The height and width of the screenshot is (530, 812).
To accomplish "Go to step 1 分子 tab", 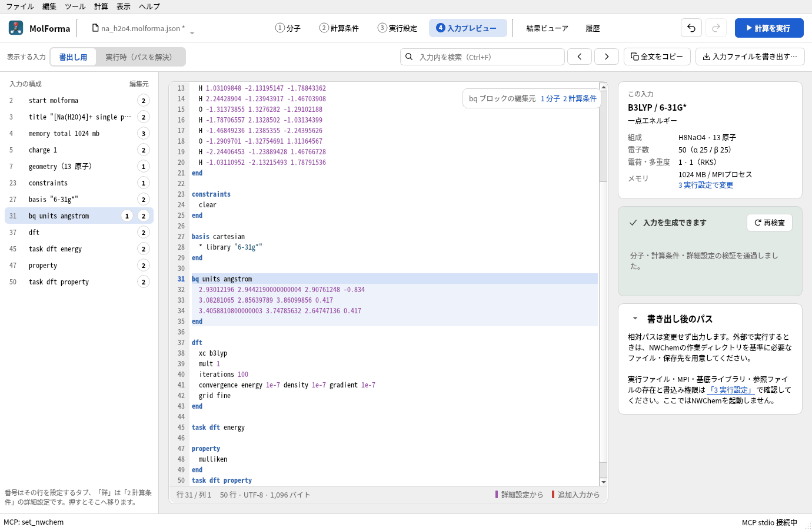I will coord(288,28).
